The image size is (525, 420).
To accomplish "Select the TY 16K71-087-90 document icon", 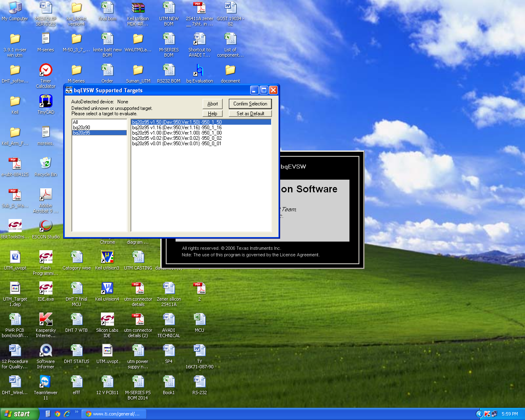I will (x=199, y=356).
